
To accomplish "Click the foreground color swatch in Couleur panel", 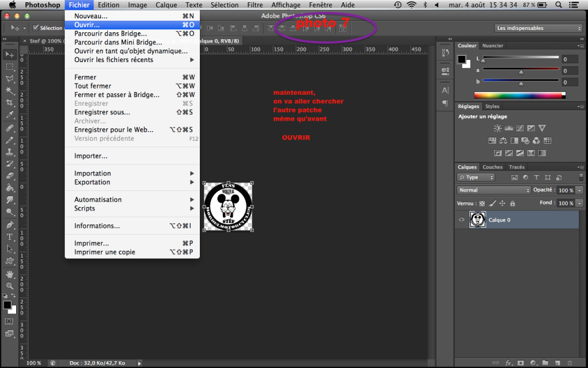I will pyautogui.click(x=462, y=59).
